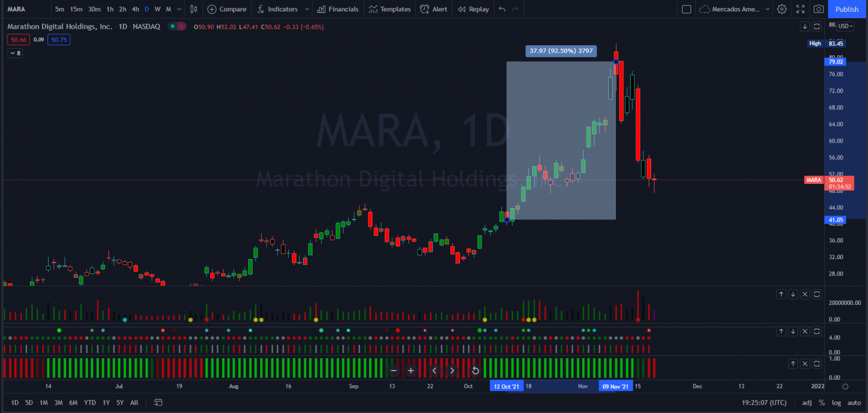Expand the Indicators favorites dropdown arrow

[307, 9]
